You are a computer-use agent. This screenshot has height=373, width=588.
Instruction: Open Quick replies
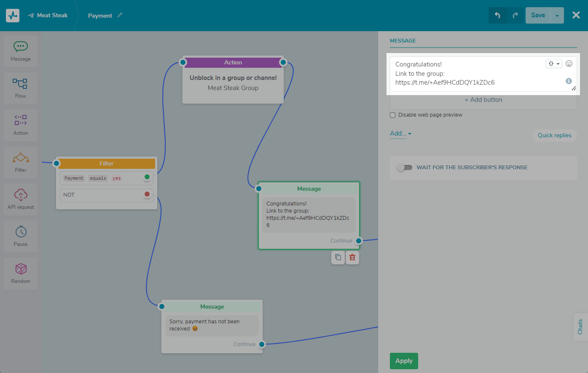click(x=555, y=135)
